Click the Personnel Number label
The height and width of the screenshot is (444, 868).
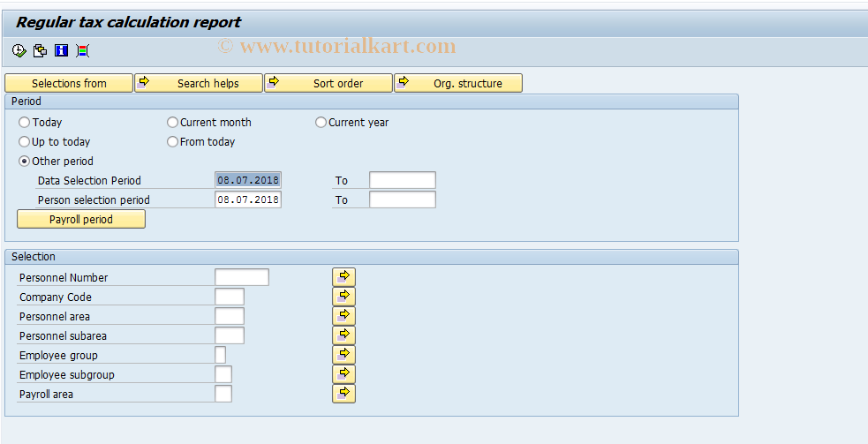coord(64,278)
